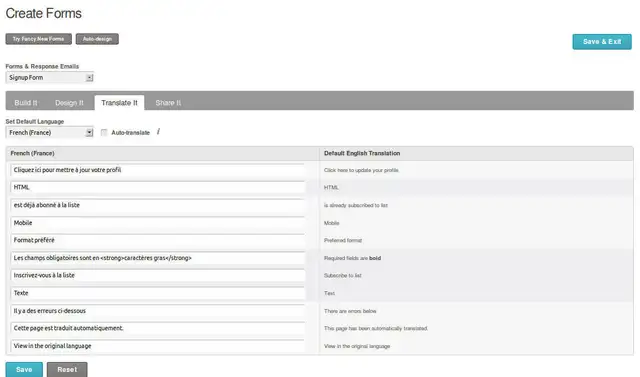The height and width of the screenshot is (377, 640).
Task: Click Save & Exit button
Action: (602, 42)
